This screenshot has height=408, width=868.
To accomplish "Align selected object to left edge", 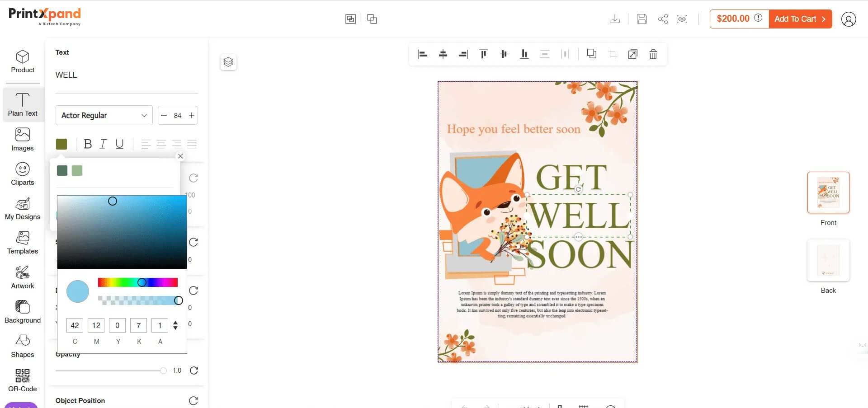I will pyautogui.click(x=423, y=54).
